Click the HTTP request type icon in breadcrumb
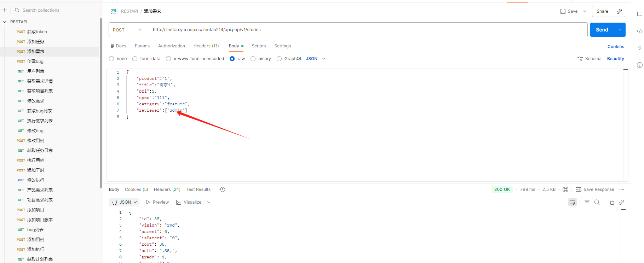 114,11
